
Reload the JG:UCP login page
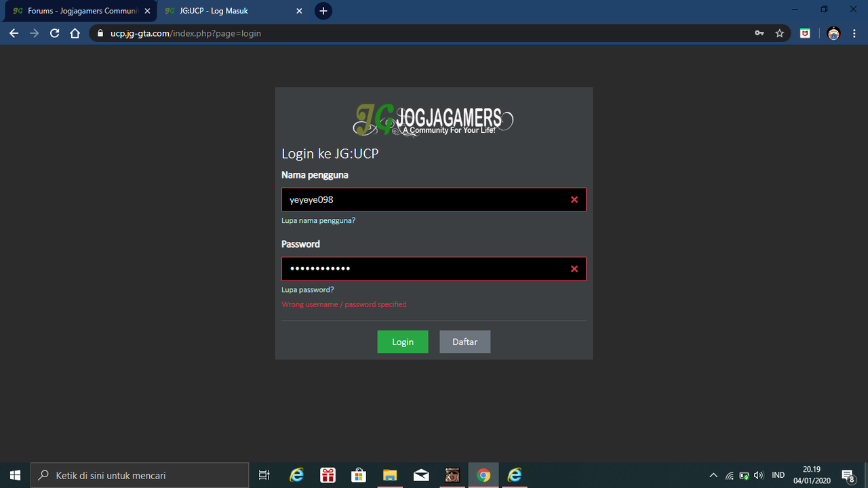click(x=55, y=33)
